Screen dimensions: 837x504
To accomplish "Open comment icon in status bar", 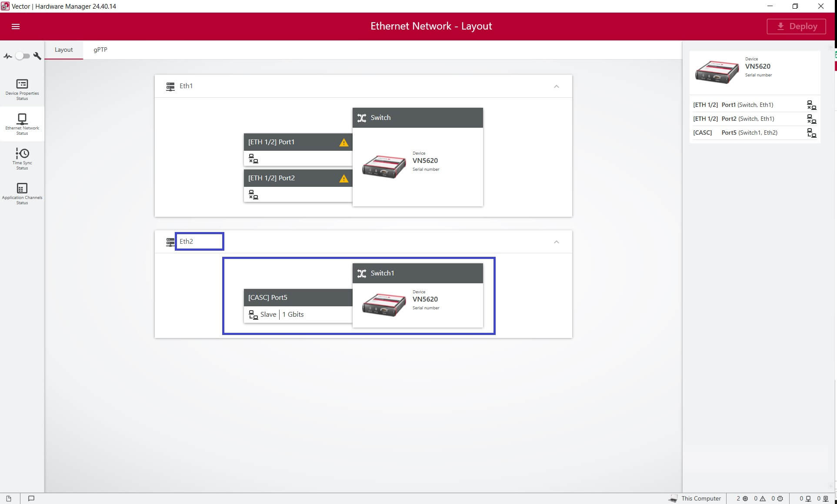I will [x=31, y=498].
